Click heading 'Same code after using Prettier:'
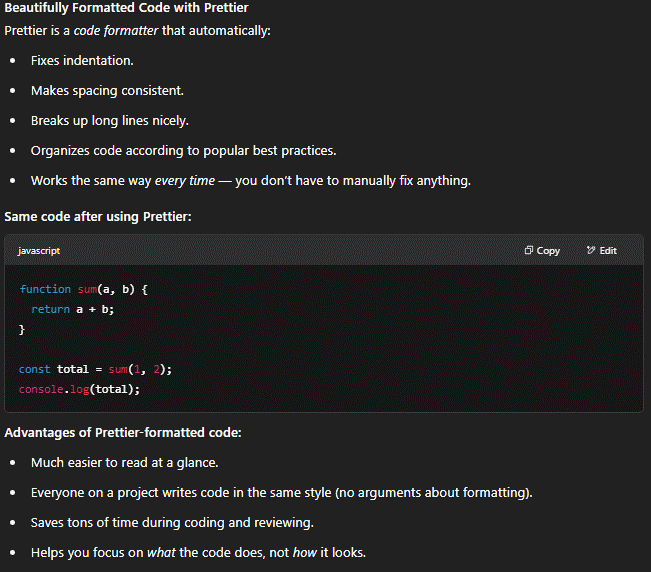Image resolution: width=651 pixels, height=572 pixels. pos(98,217)
